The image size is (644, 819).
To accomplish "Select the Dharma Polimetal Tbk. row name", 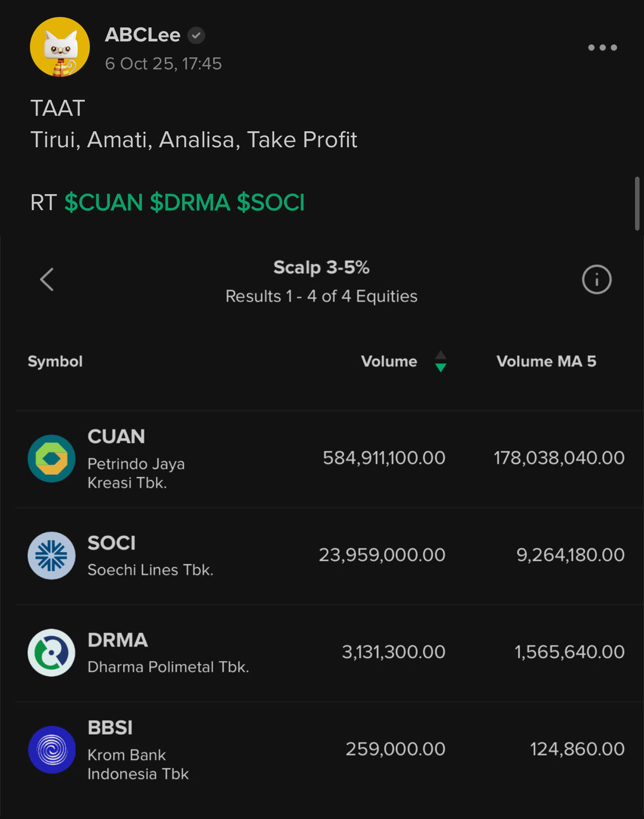I will (x=168, y=667).
